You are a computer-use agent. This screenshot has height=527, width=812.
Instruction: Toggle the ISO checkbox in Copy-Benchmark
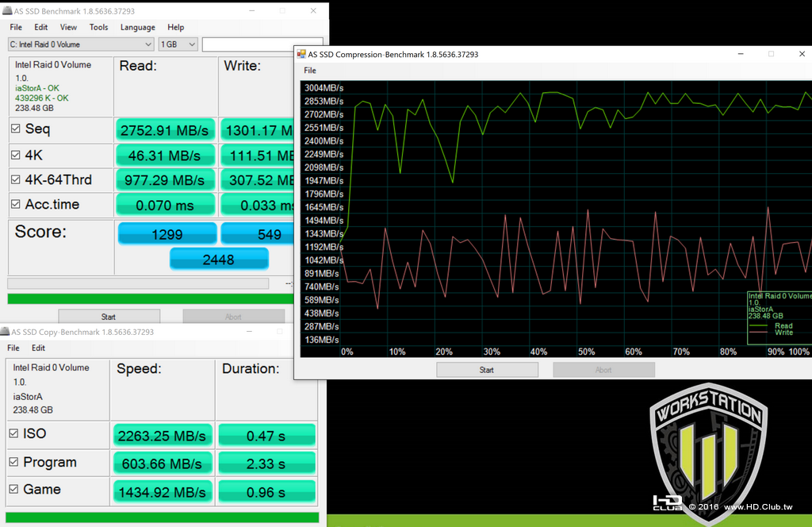click(14, 433)
